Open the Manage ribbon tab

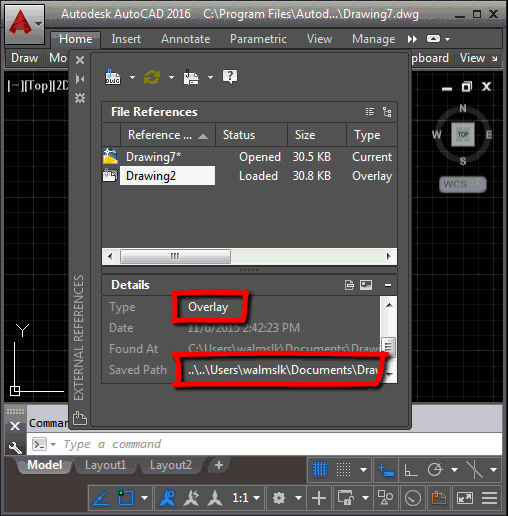(374, 39)
